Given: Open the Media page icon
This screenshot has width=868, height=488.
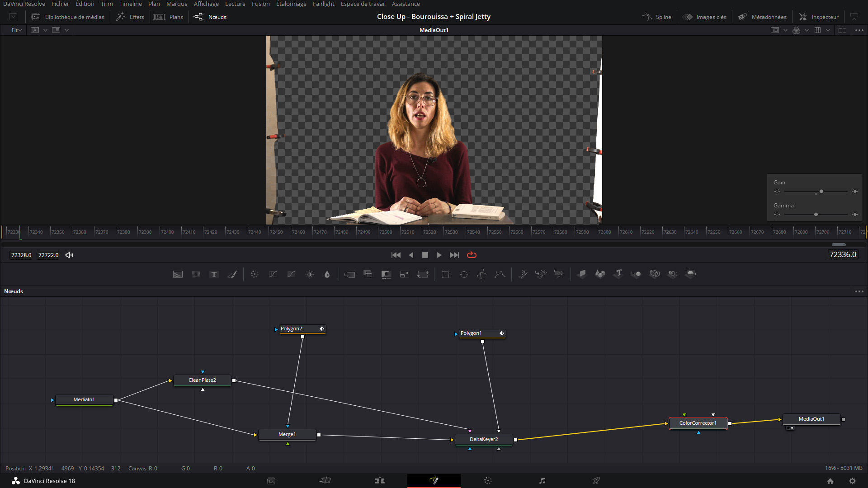Looking at the screenshot, I should point(271,481).
